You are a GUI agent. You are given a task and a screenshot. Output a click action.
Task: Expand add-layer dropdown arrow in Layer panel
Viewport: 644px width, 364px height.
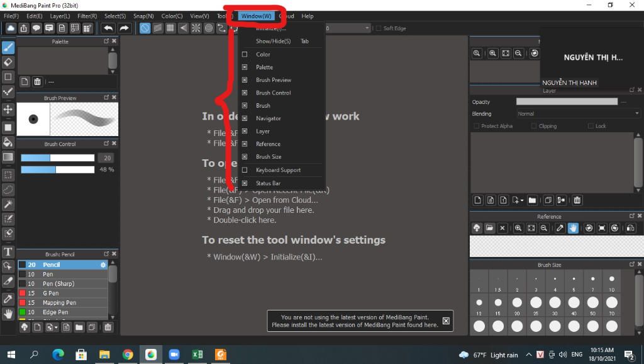521,200
